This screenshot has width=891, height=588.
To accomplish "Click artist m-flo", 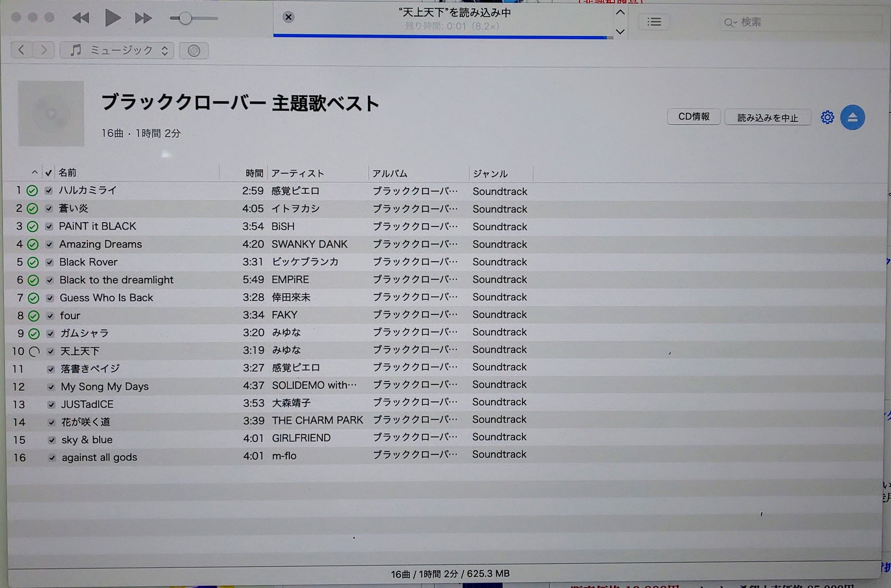I will click(x=284, y=456).
